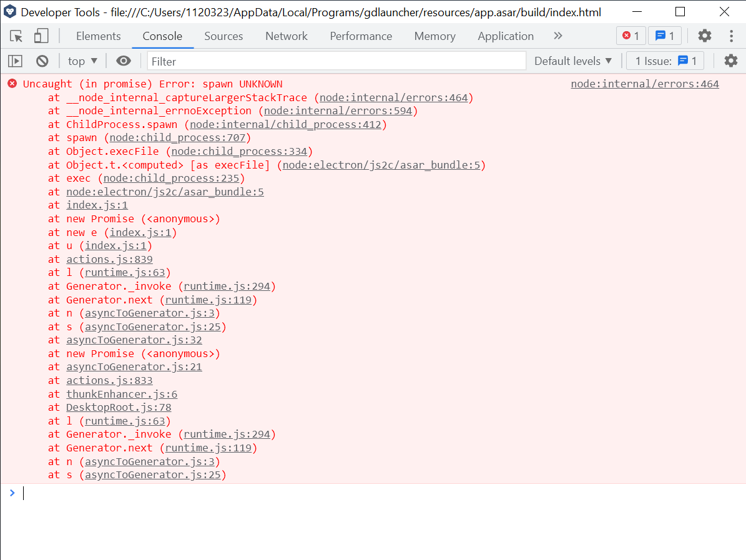The width and height of the screenshot is (746, 560).
Task: Click the 'Uncaught (in promise) Error: spawn UNKNOWN' text
Action: point(153,84)
